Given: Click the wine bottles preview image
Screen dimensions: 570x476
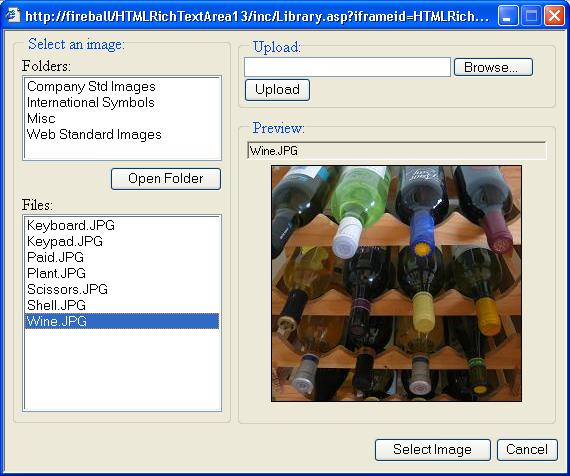Looking at the screenshot, I should (x=396, y=283).
